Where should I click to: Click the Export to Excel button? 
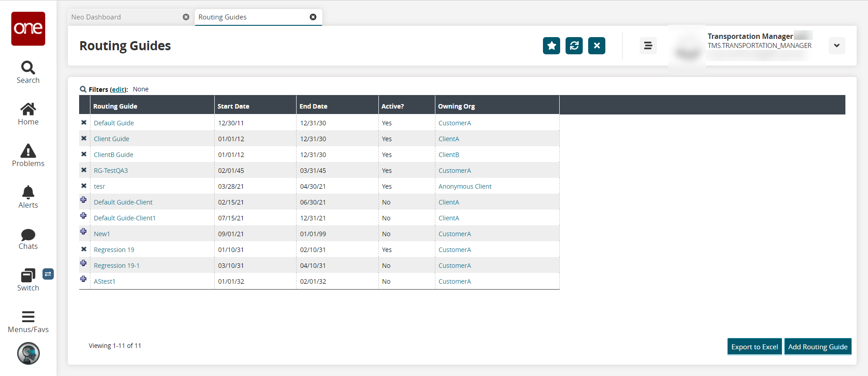[754, 347]
